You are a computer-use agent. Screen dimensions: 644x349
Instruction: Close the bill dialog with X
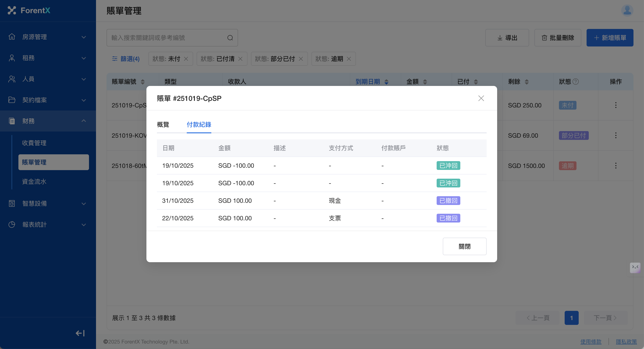coord(481,98)
